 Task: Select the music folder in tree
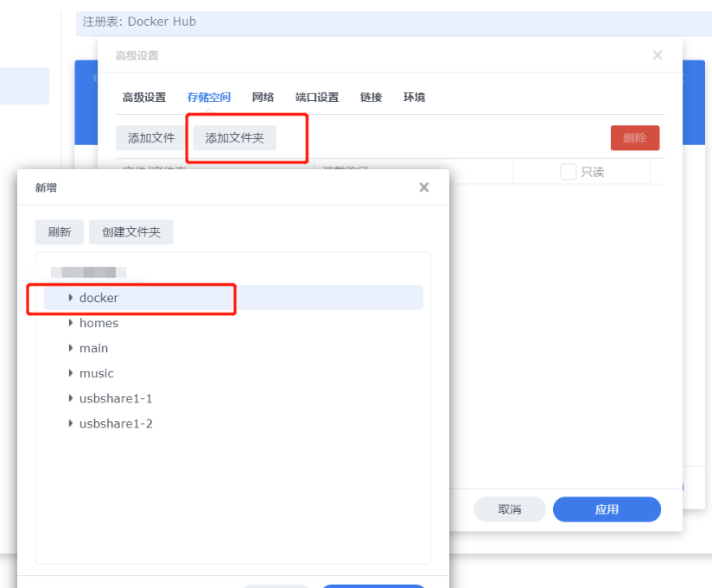(x=97, y=374)
